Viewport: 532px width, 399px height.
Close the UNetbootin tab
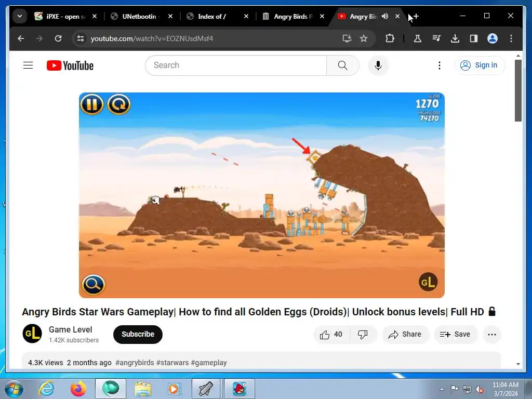click(x=170, y=16)
